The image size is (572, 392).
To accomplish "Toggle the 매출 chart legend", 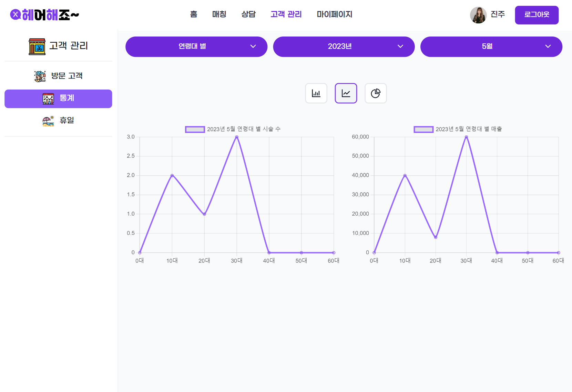I will (423, 129).
